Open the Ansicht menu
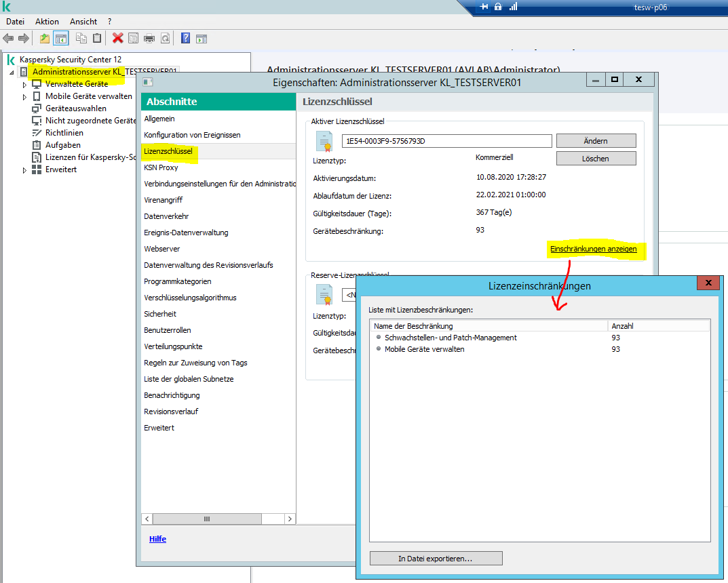The height and width of the screenshot is (583, 728). [83, 22]
